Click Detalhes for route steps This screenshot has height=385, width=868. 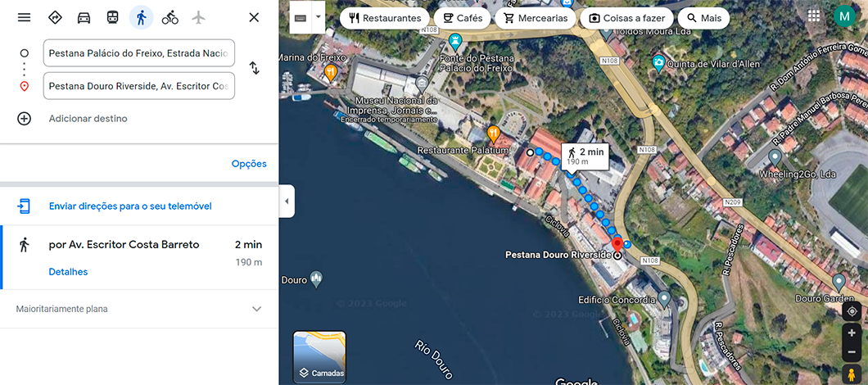(68, 272)
